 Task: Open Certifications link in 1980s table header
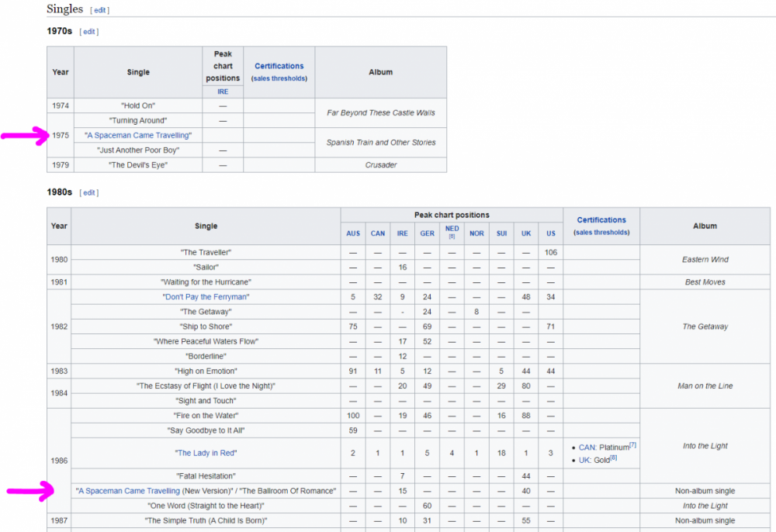pos(601,219)
